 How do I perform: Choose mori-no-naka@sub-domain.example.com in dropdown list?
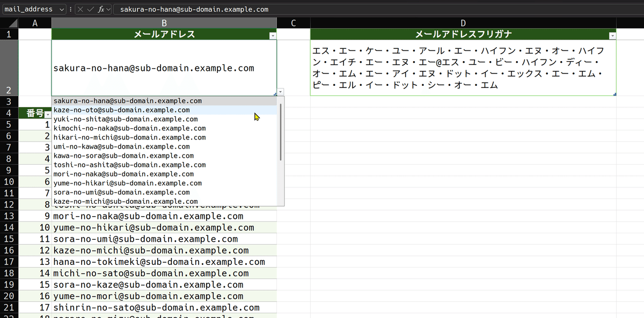click(x=165, y=174)
